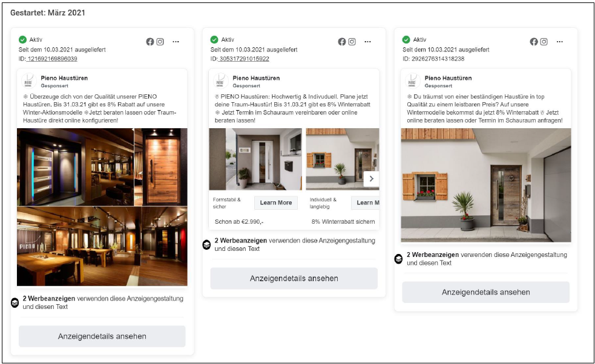Click Facebook icon on ad 305317291015922

tap(342, 42)
